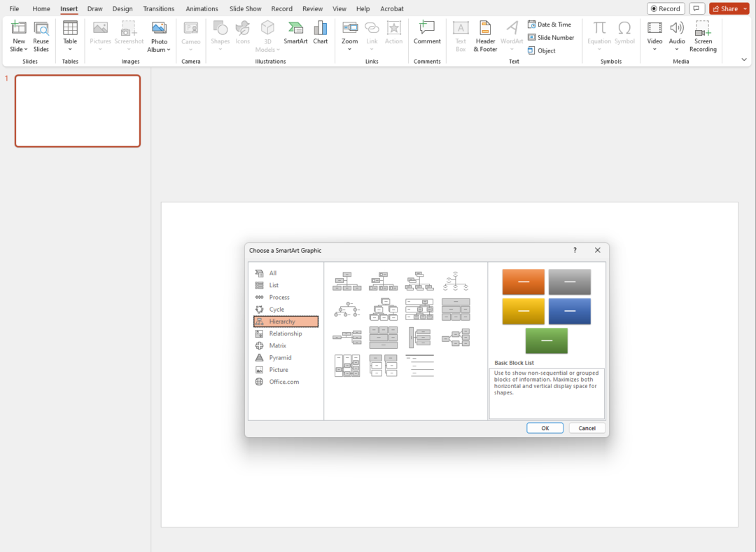This screenshot has height=552, width=756.
Task: Open the Header & Footer dialog
Action: tap(485, 35)
